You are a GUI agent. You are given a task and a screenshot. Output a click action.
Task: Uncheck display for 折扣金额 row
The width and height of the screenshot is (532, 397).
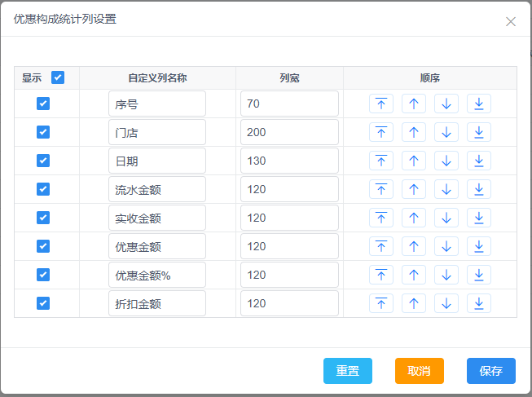[x=43, y=303]
